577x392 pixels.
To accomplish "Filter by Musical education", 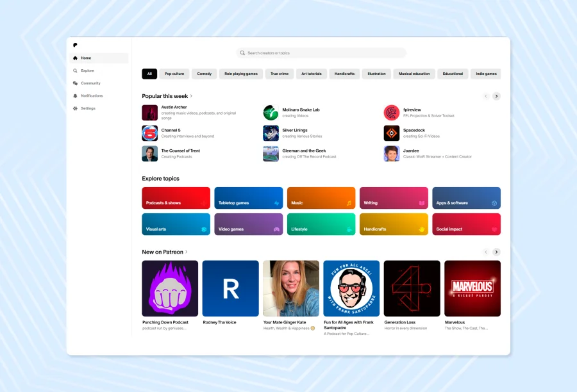I will 414,74.
